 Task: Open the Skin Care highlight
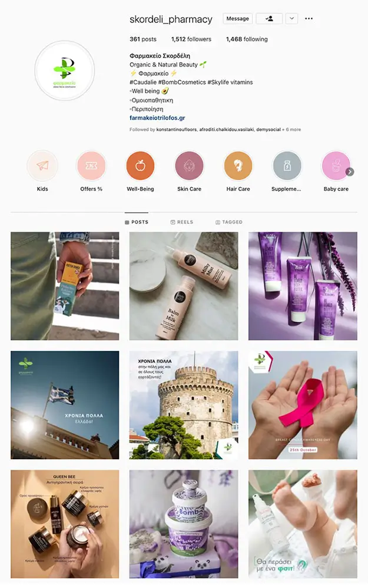pyautogui.click(x=189, y=166)
